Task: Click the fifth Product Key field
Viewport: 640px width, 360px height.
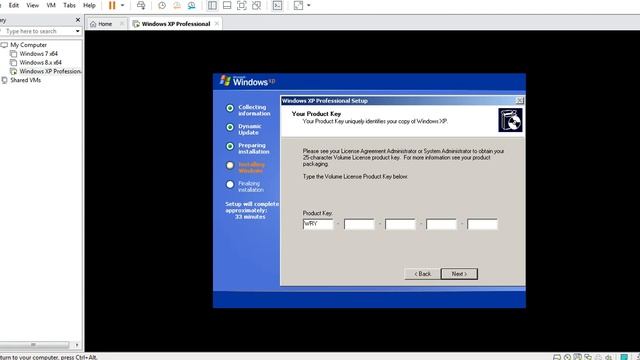Action: 482,224
